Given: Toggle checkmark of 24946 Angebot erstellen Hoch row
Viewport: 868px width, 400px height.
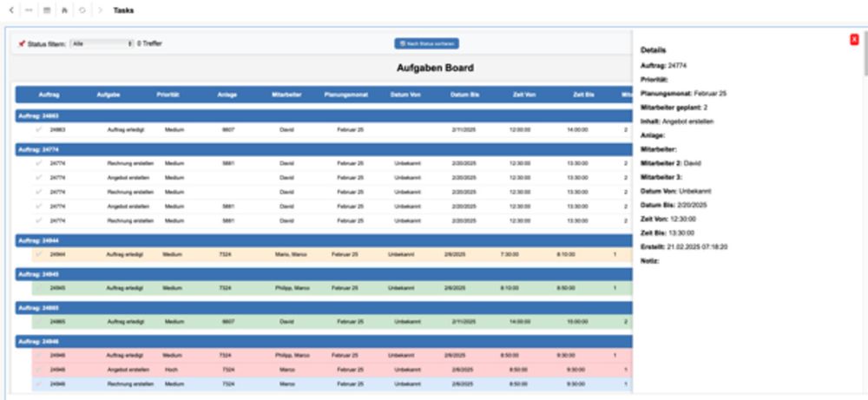Looking at the screenshot, I should coord(39,369).
